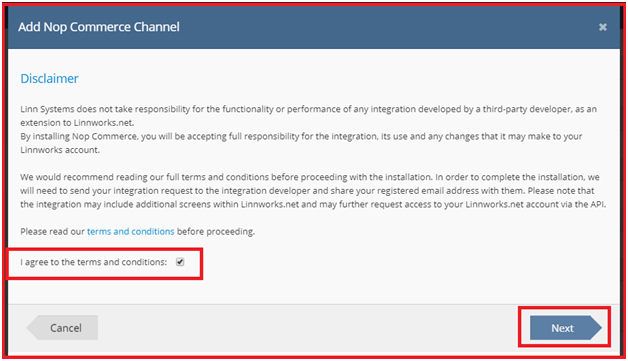Image resolution: width=628 pixels, height=361 pixels.
Task: Click the Disclaimer heading
Action: tap(49, 79)
